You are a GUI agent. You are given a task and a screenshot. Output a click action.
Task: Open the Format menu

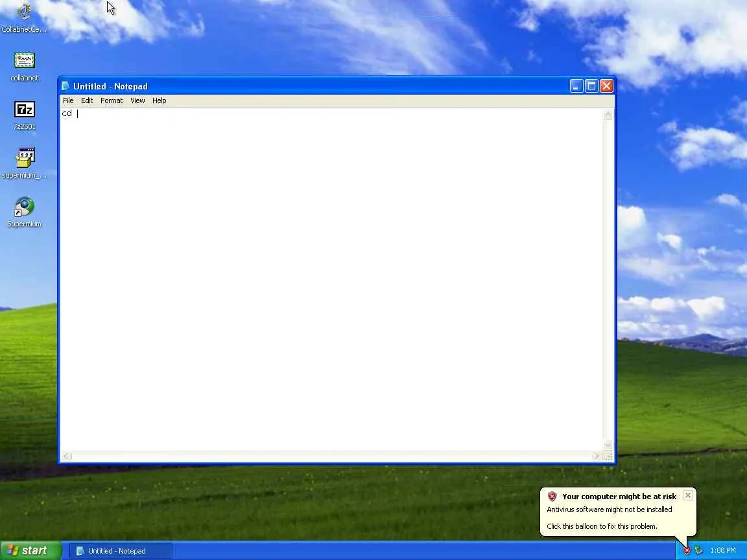coord(112,100)
